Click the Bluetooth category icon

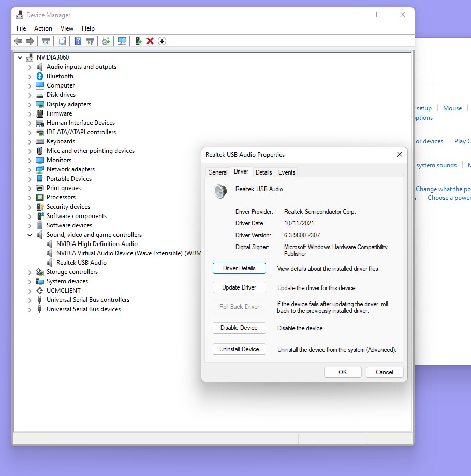(x=40, y=76)
